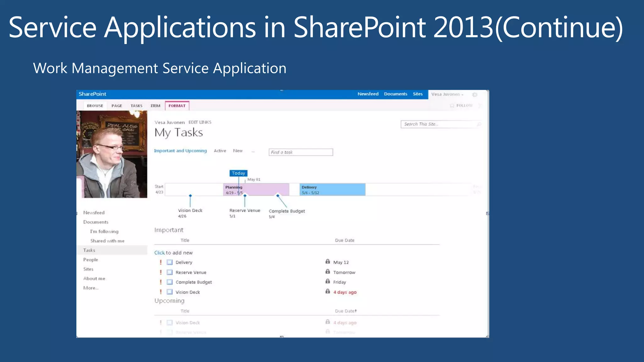
Task: Mark Vision Deck task complete
Action: (169, 292)
